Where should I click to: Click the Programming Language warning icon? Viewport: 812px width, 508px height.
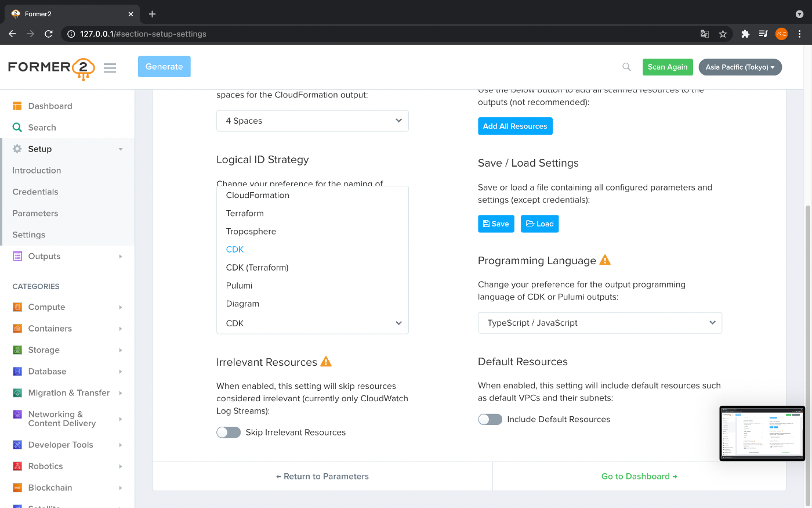tap(605, 260)
